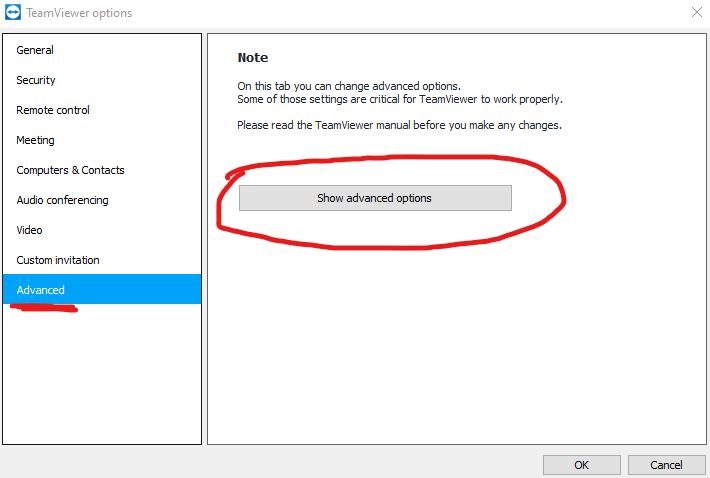
Task: Select the Security category
Action: point(102,80)
